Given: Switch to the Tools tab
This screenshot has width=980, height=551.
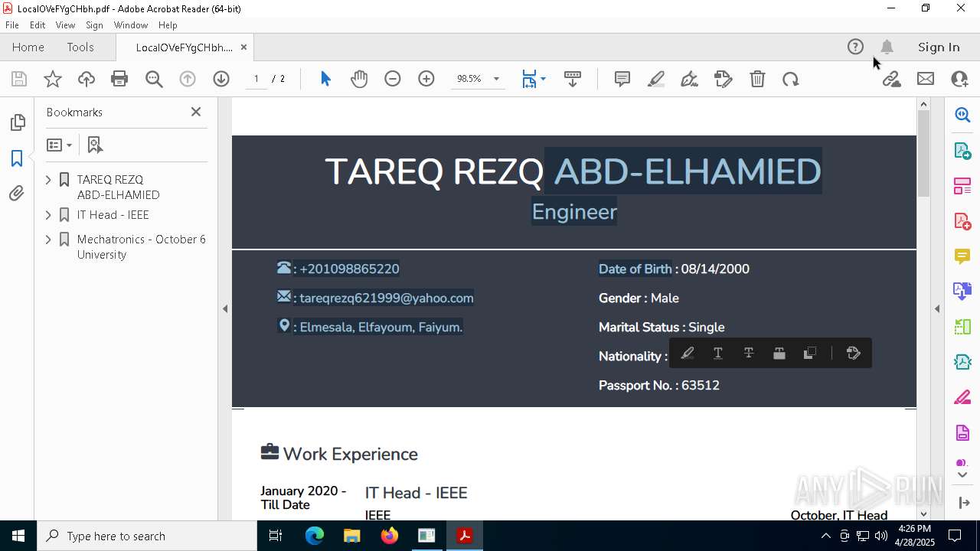Looking at the screenshot, I should tap(80, 47).
